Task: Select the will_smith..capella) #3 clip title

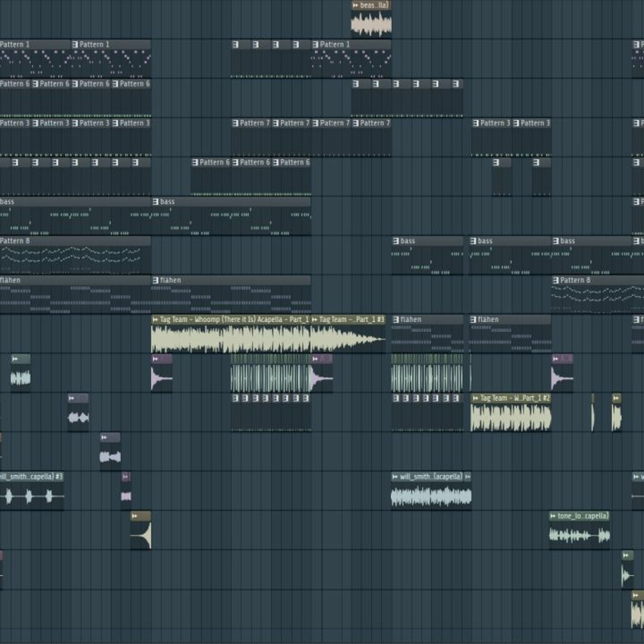Action: pyautogui.click(x=32, y=477)
